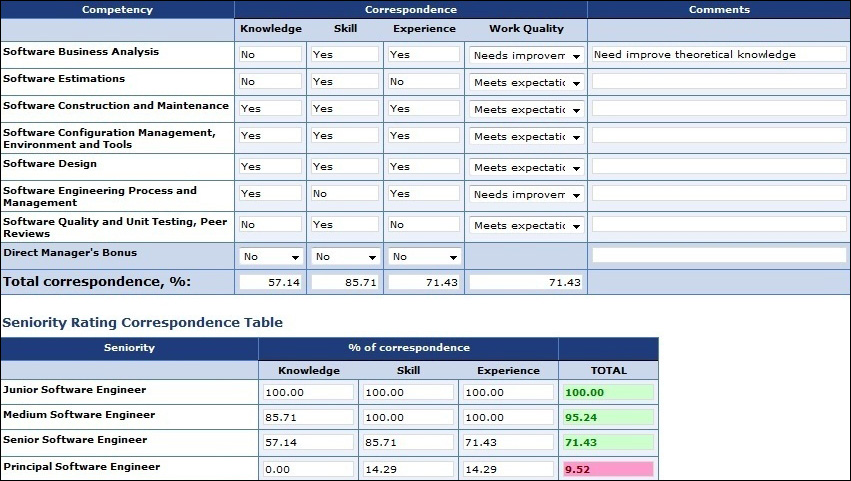Screen dimensions: 851x481
Task: Click Total correspondence Work Quality value 71.43
Action: pyautogui.click(x=526, y=282)
